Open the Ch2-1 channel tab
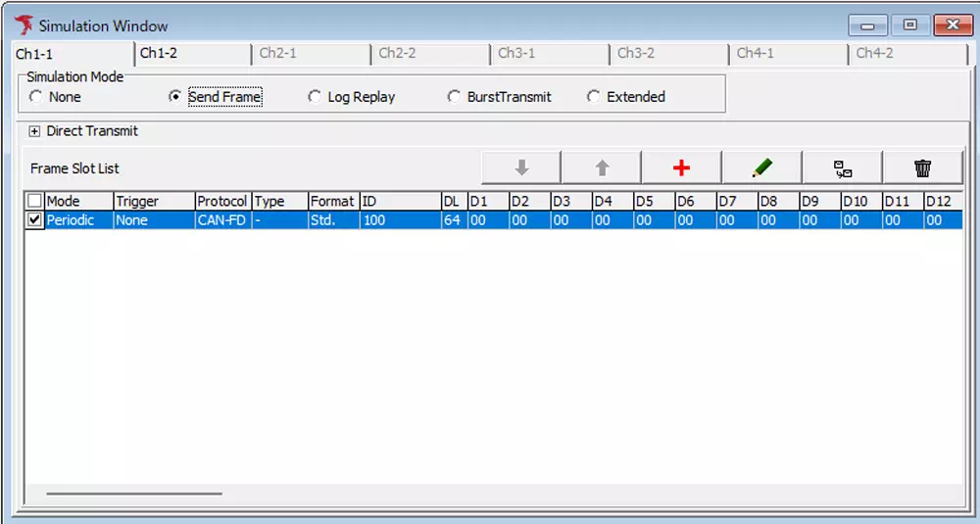The image size is (980, 524). pos(277,53)
